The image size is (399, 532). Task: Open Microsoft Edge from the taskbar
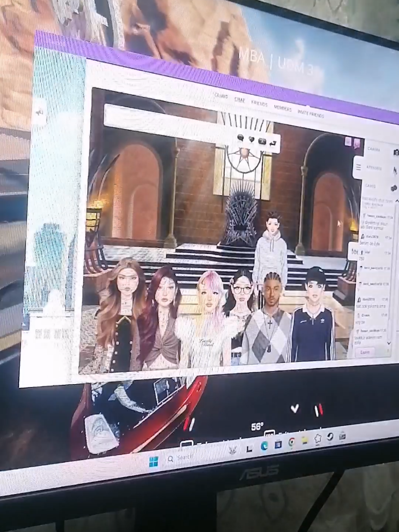(x=264, y=446)
